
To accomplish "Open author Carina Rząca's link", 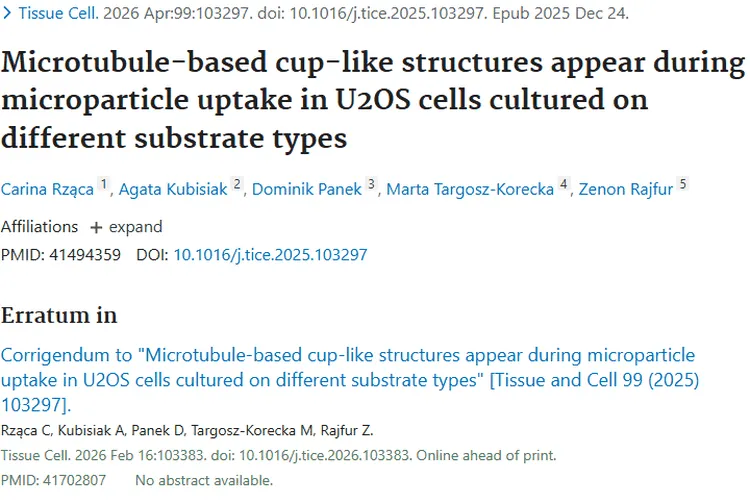I will [x=47, y=190].
